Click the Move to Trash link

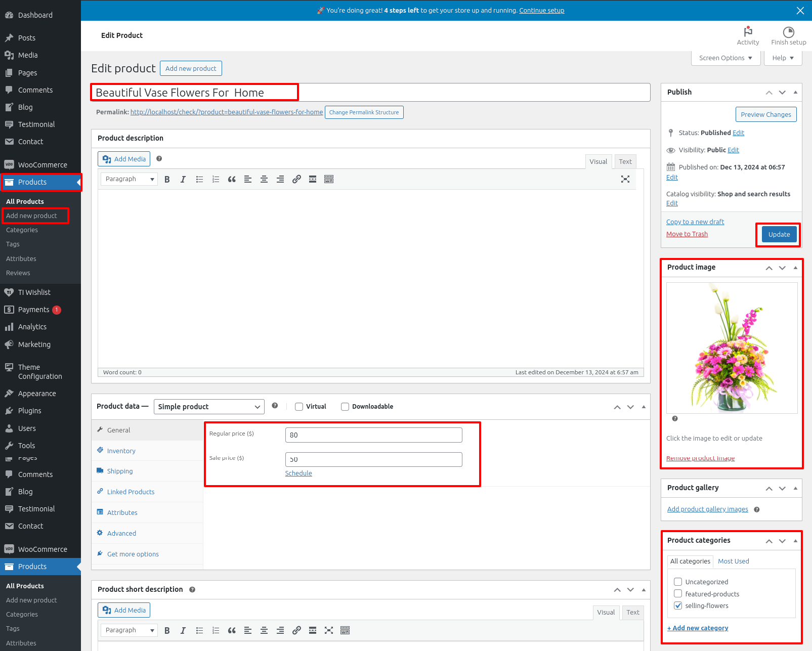687,234
